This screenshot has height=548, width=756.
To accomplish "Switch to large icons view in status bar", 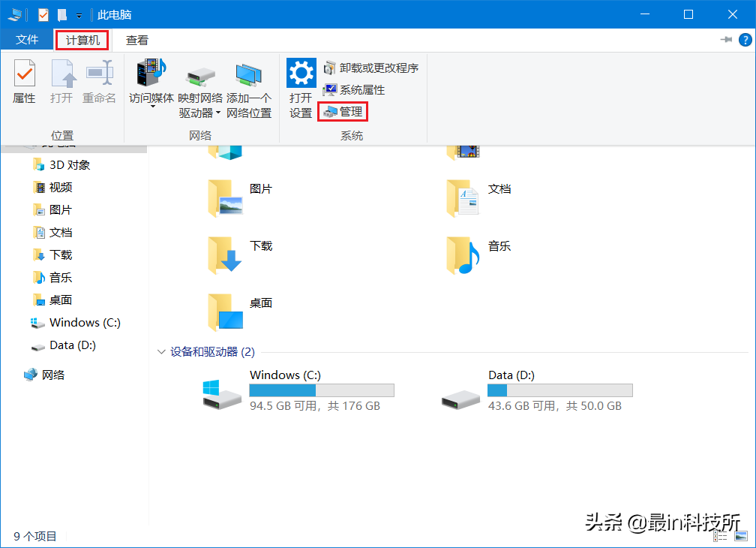I will [x=740, y=536].
